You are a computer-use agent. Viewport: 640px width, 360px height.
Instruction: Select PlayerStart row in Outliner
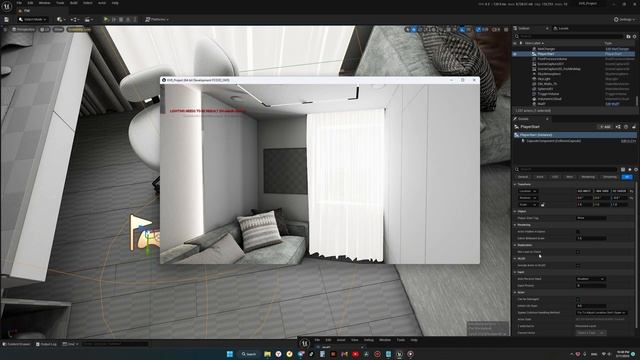pyautogui.click(x=574, y=54)
